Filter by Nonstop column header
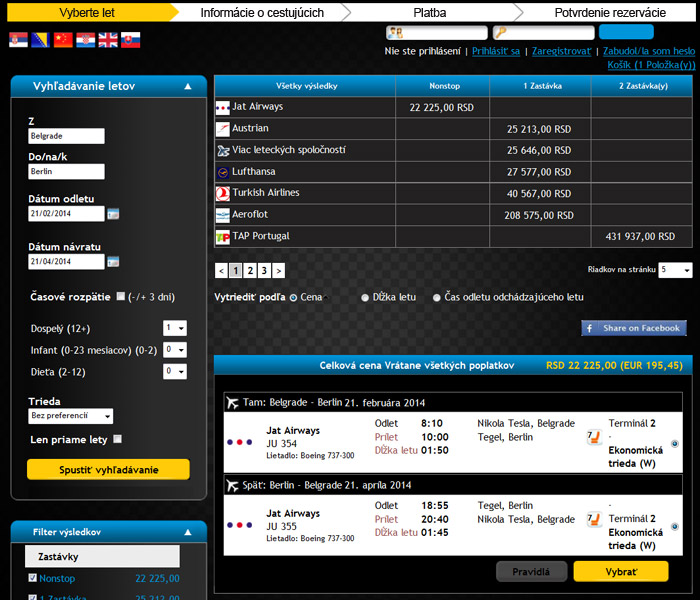This screenshot has height=600, width=700. point(443,86)
